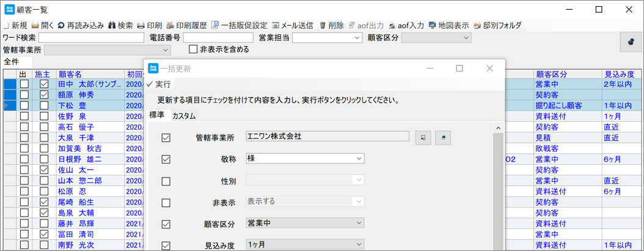
Task: Click the 印刷 printer toolbar icon
Action: [141, 25]
